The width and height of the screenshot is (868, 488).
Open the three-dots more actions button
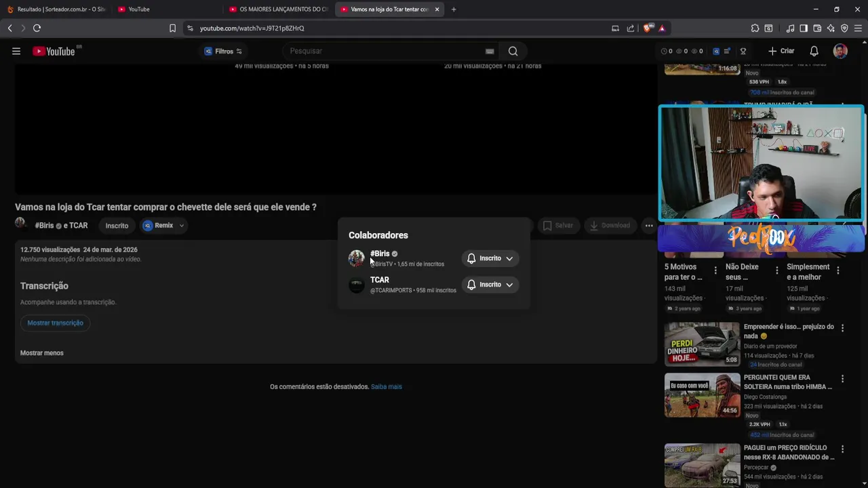(x=649, y=226)
